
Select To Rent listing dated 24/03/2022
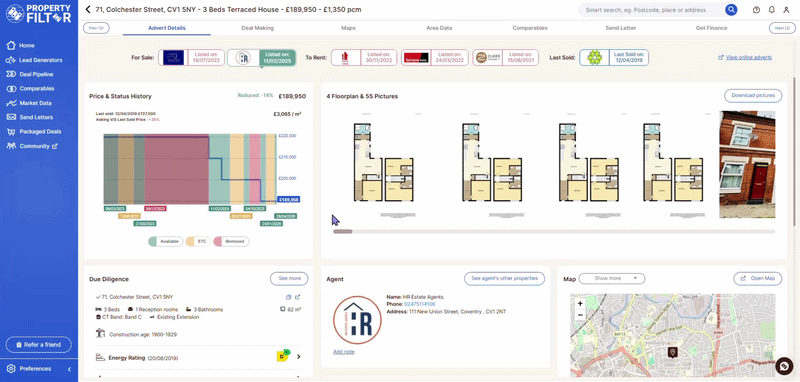coord(434,58)
